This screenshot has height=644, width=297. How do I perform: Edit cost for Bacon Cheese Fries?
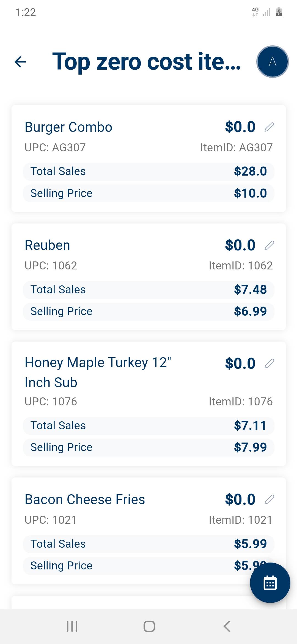[x=269, y=500]
